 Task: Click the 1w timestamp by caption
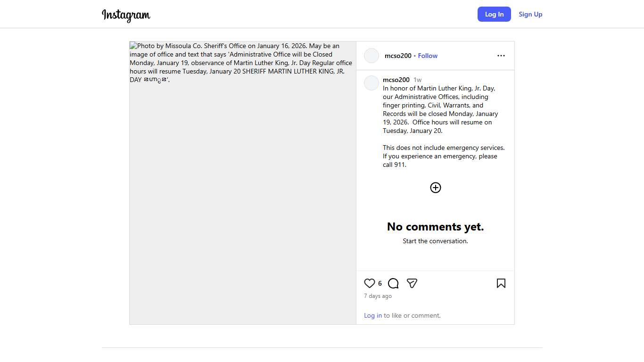(x=417, y=80)
